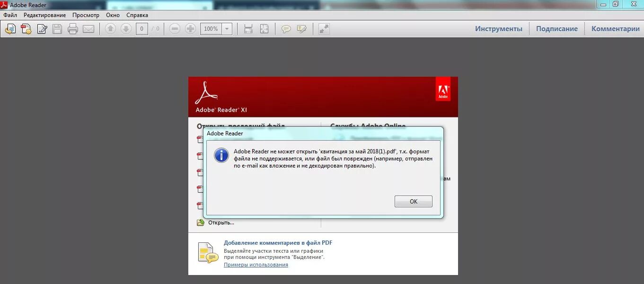Click the Adobe logo on welcome banner

click(443, 90)
